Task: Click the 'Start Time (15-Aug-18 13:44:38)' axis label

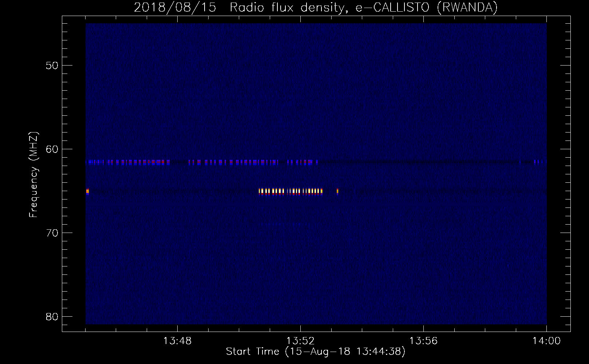Action: click(316, 352)
